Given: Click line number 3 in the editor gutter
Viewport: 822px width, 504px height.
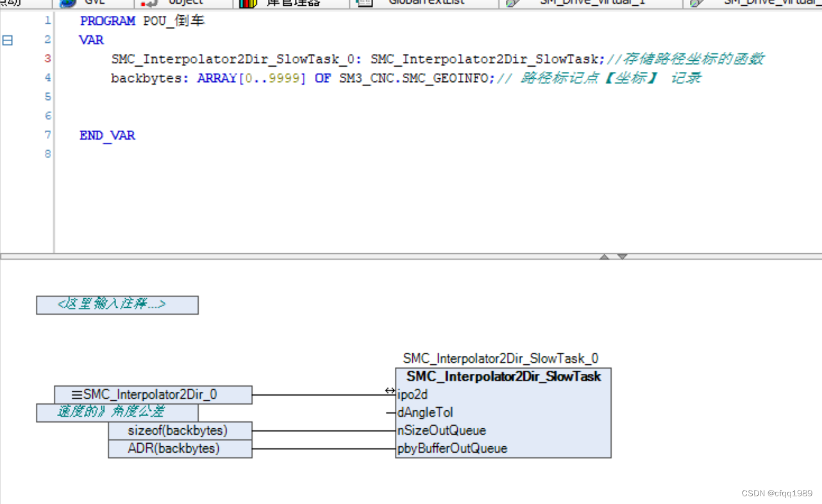Looking at the screenshot, I should click(x=46, y=58).
